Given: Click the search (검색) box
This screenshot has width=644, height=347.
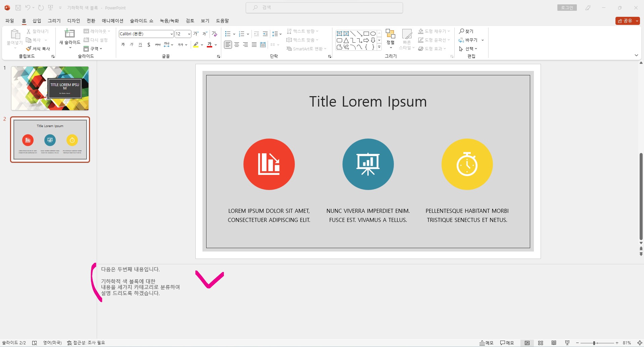Looking at the screenshot, I should click(x=324, y=8).
